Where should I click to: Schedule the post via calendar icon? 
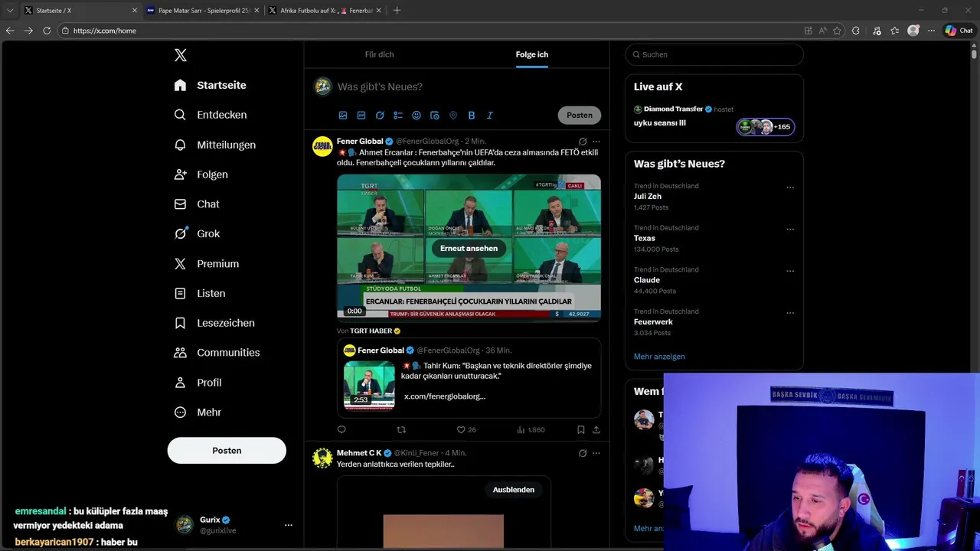435,116
